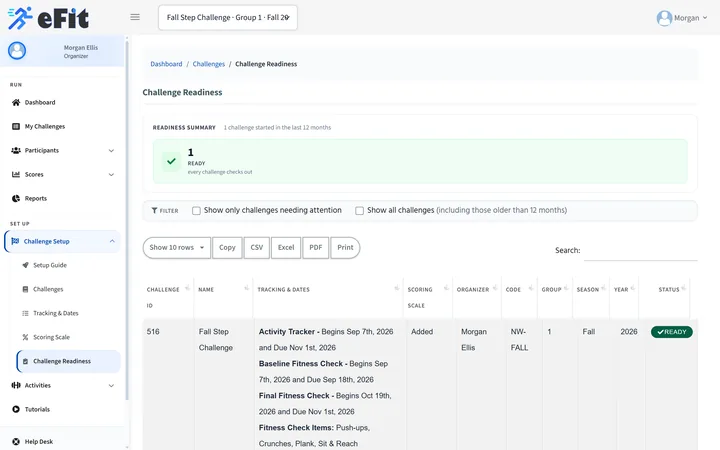Sort by Scoring Scale column arrow
This screenshot has height=450, width=720.
click(446, 288)
